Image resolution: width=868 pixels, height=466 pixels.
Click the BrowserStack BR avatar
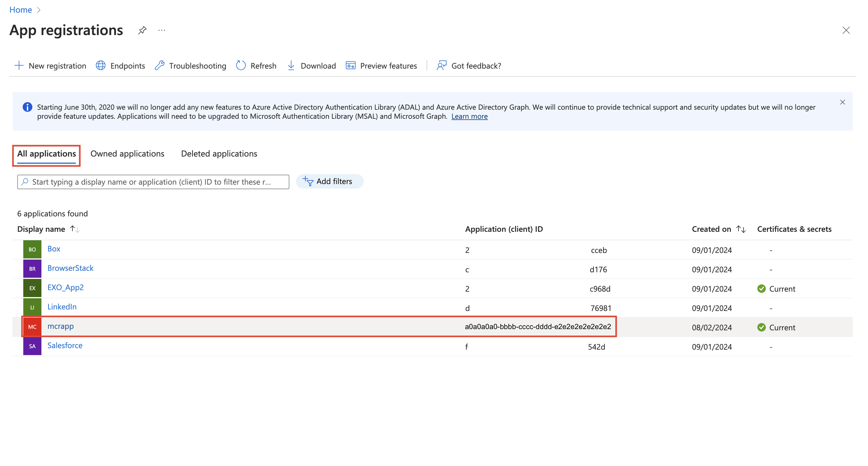coord(32,269)
